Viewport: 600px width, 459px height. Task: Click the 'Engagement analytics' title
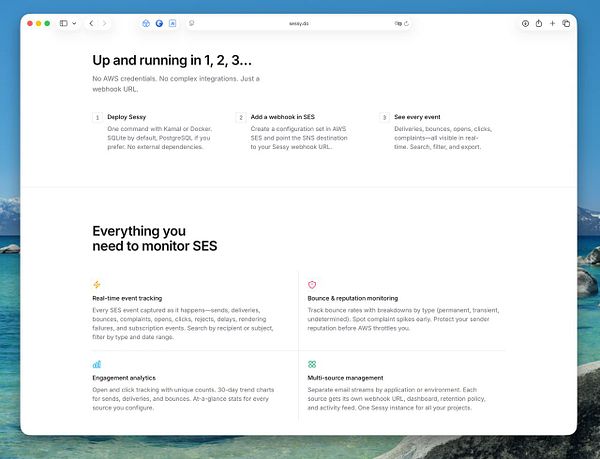[x=124, y=378]
